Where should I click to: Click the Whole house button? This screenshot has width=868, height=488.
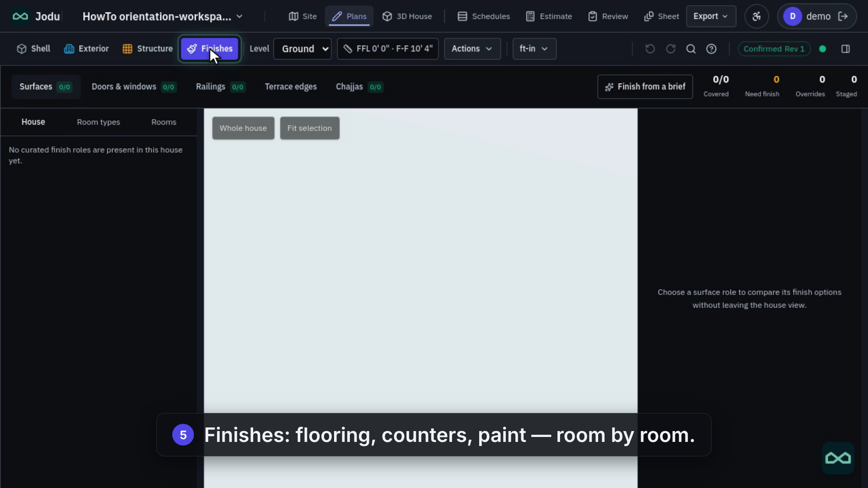pyautogui.click(x=243, y=128)
